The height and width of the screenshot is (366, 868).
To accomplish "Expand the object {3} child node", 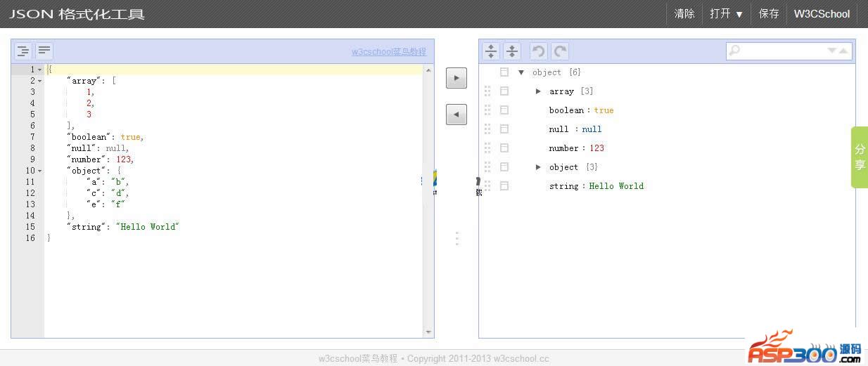I will [x=539, y=167].
